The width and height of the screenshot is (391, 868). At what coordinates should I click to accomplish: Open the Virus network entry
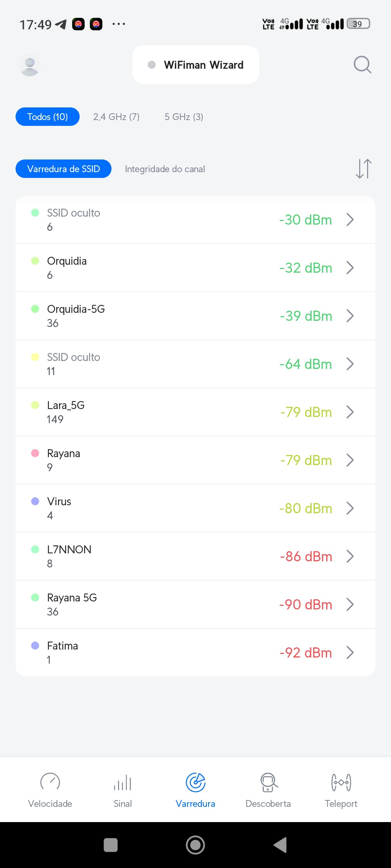181,508
